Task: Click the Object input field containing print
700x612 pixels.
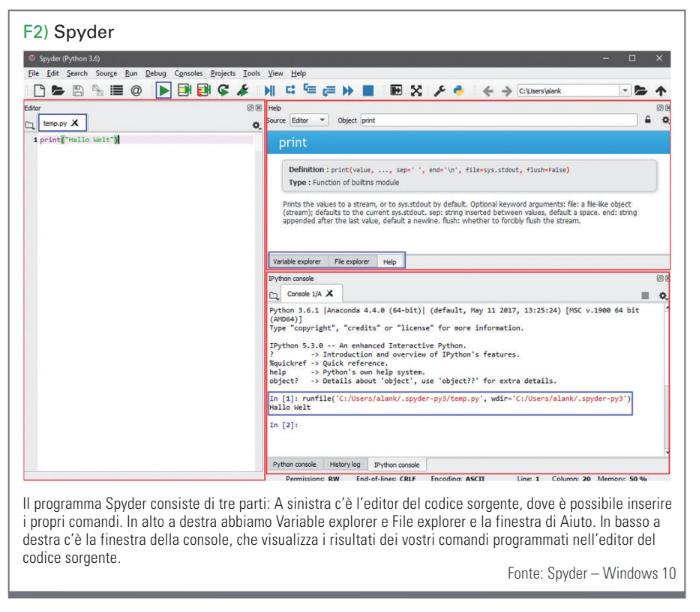Action: click(498, 120)
